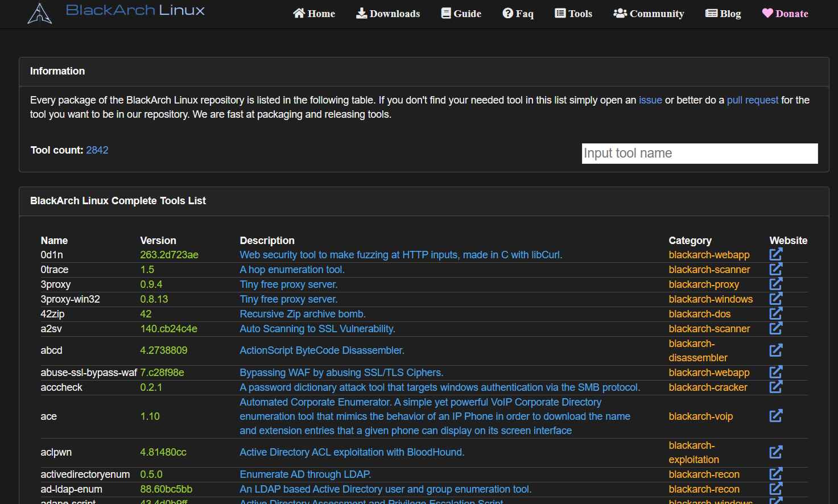Click the tool count number 2842
The width and height of the screenshot is (838, 504).
click(x=97, y=150)
